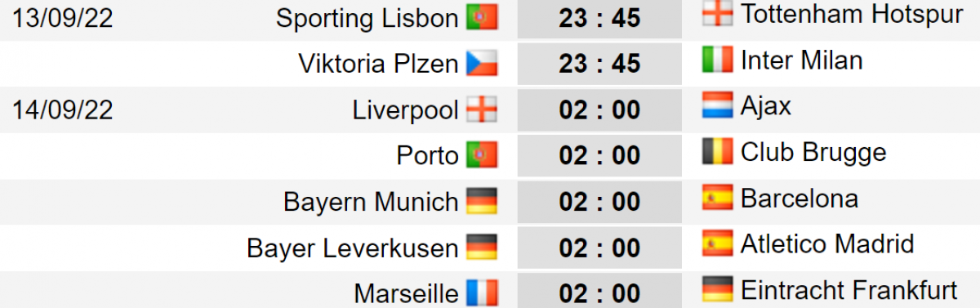The width and height of the screenshot is (980, 308).
Task: Open the Atletico Madrid team link
Action: (x=827, y=243)
